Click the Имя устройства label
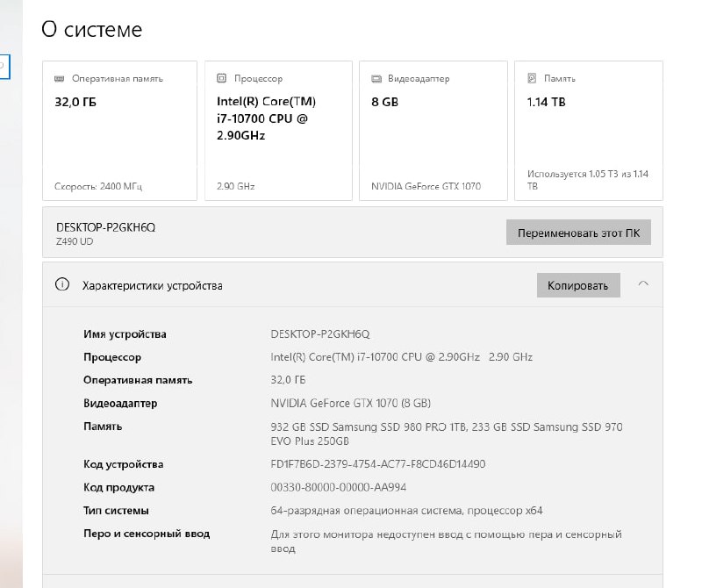 (125, 334)
